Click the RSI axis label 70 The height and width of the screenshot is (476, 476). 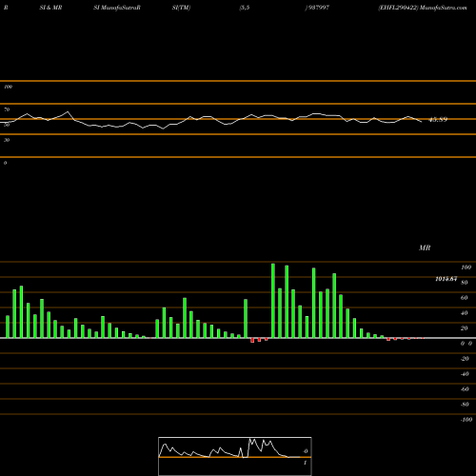point(7,109)
